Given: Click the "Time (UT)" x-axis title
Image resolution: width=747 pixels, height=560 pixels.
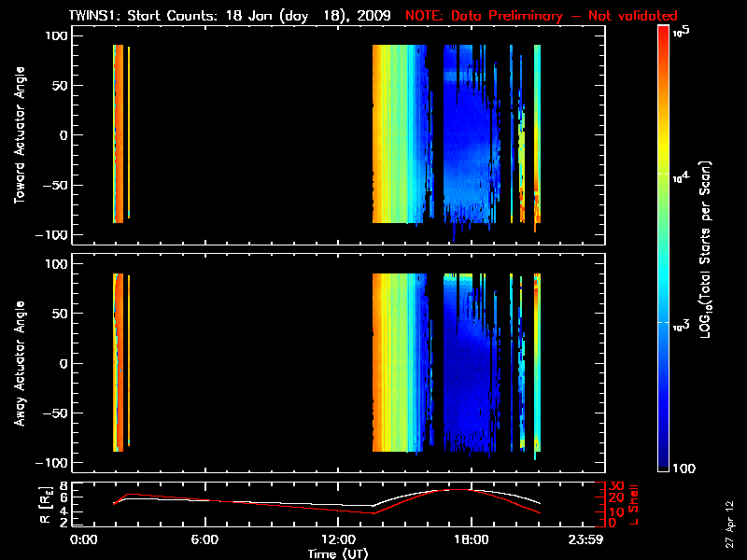Looking at the screenshot, I should tap(340, 553).
